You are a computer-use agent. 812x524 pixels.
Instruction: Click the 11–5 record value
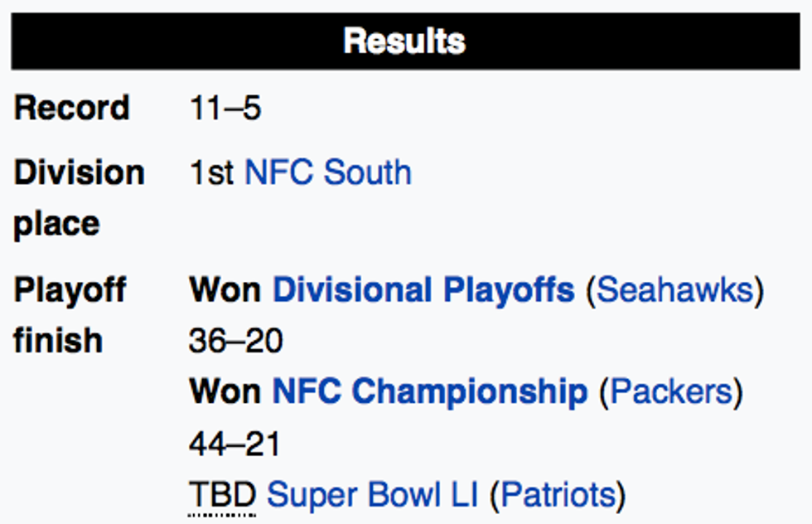225,108
